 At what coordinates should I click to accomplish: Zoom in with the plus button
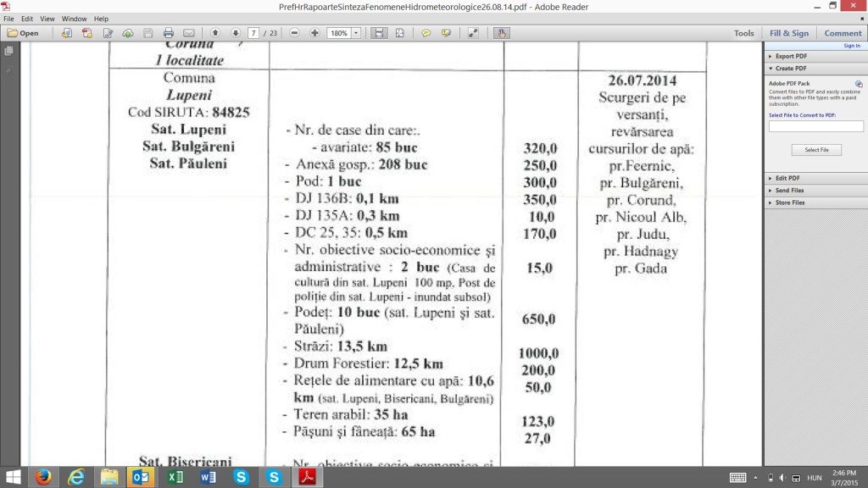[314, 33]
